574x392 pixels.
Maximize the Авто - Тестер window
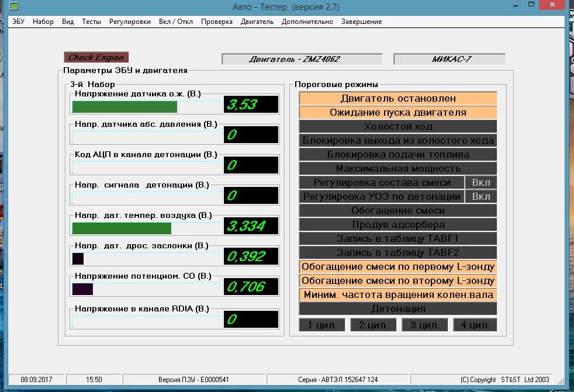[x=531, y=5]
